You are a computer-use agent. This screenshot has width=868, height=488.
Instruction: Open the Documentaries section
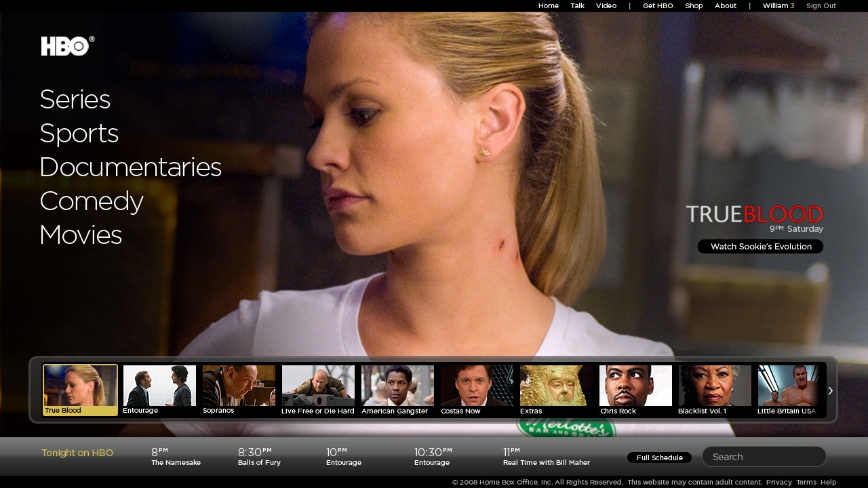tap(130, 167)
